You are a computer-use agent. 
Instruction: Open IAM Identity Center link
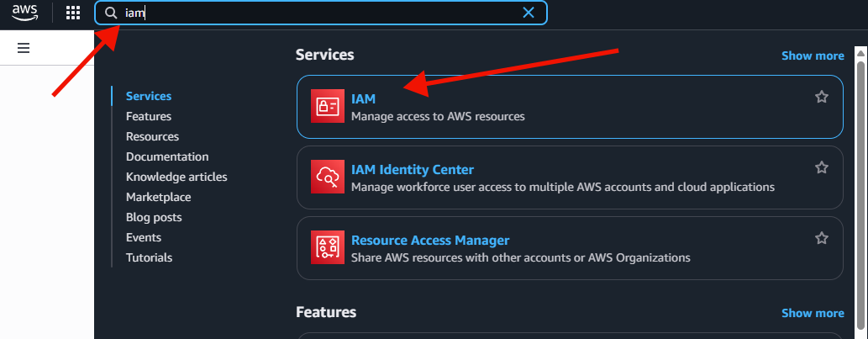coord(413,169)
